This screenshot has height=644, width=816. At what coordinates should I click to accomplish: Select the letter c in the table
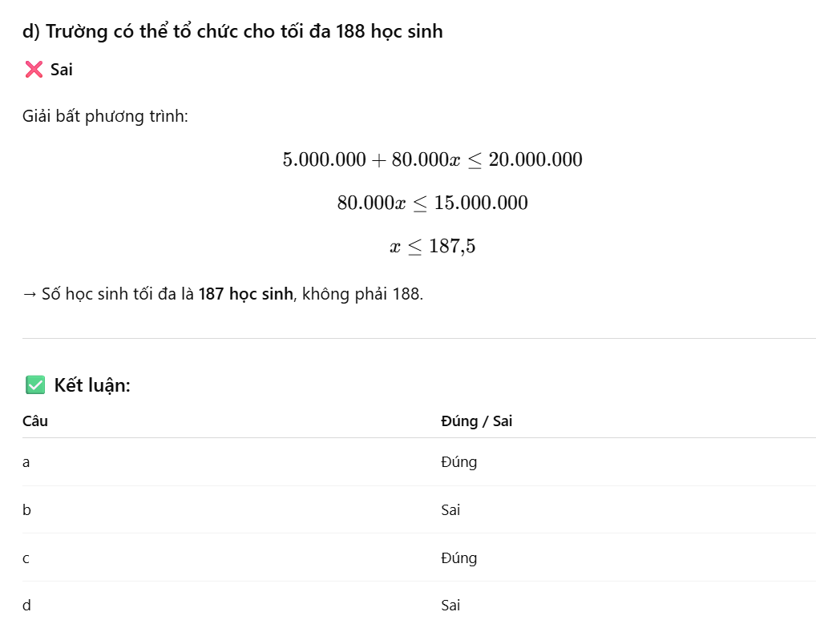tap(26, 557)
